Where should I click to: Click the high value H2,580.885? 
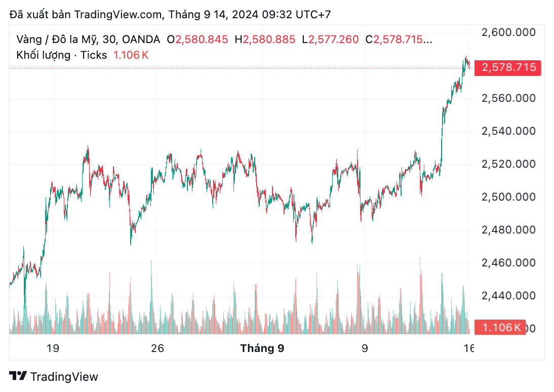click(x=265, y=39)
